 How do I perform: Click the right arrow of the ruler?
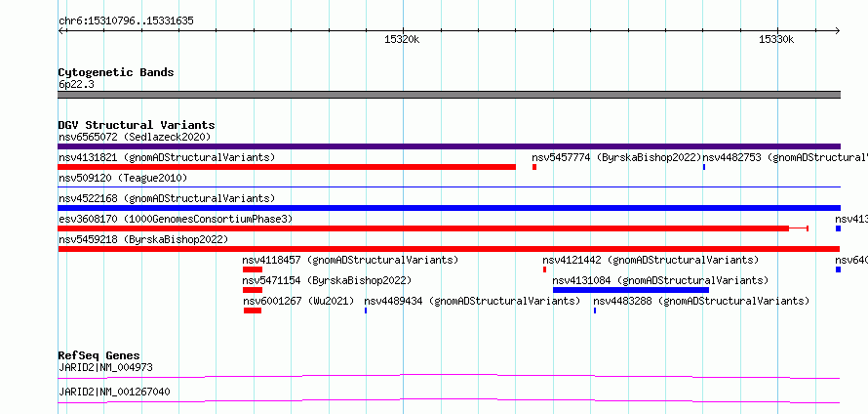[837, 31]
